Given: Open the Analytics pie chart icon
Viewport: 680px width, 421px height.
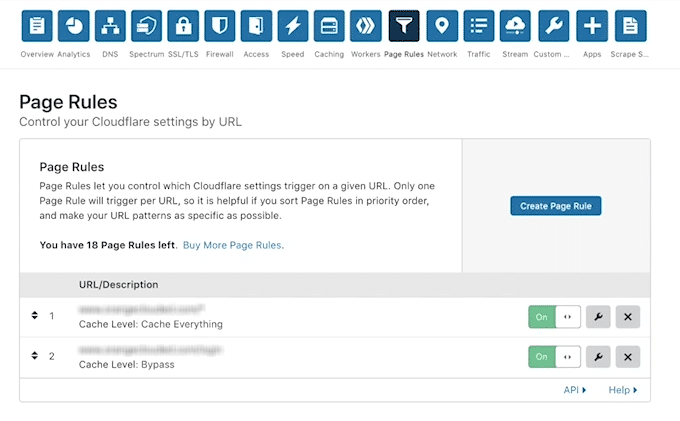Looking at the screenshot, I should 74,26.
